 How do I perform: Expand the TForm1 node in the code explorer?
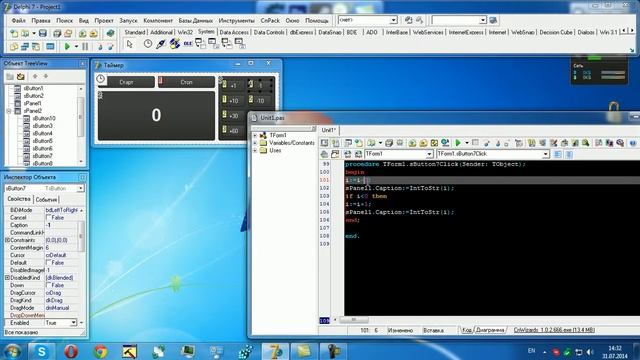click(x=255, y=135)
